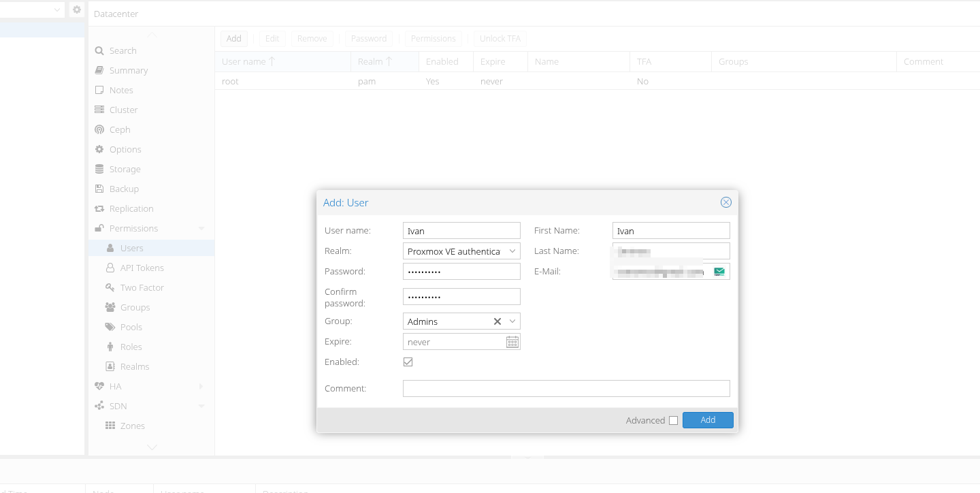Click Permissions toolbar button
Image resolution: width=980 pixels, height=493 pixels.
coord(433,39)
